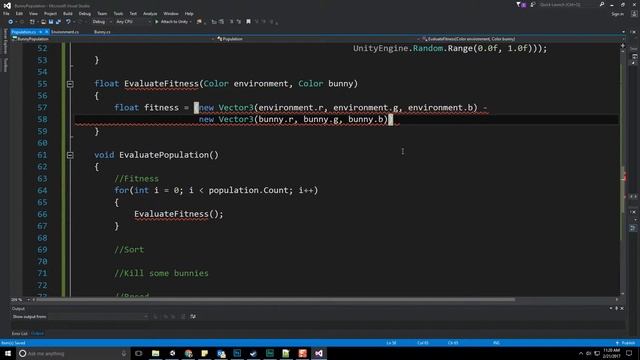Close the Output panel

pyautogui.click(x=622, y=309)
